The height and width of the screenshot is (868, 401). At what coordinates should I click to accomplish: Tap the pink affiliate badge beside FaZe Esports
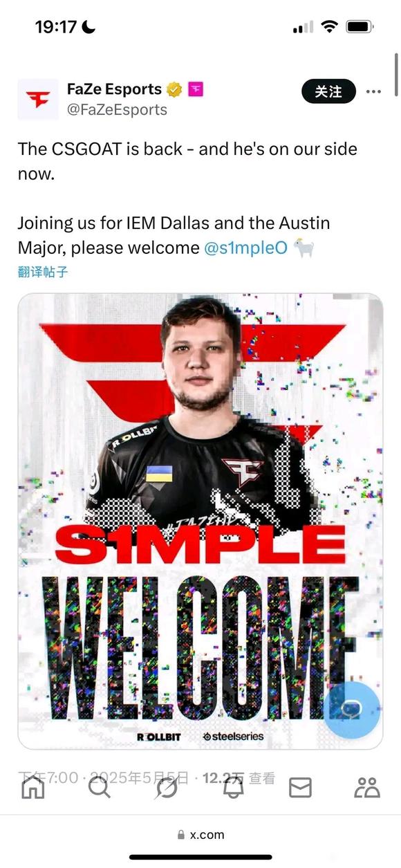196,90
